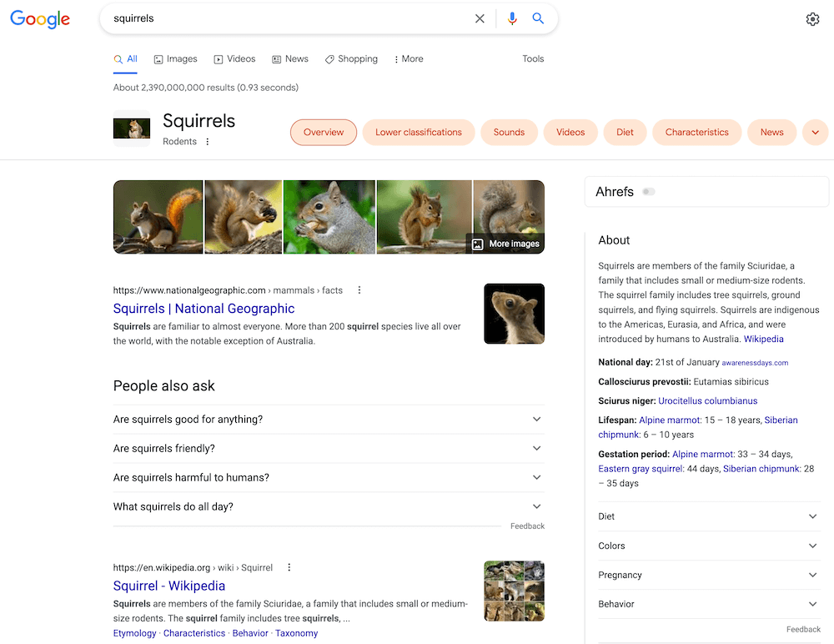Select the News chip in knowledge panel
This screenshot has width=834, height=644.
click(x=771, y=132)
